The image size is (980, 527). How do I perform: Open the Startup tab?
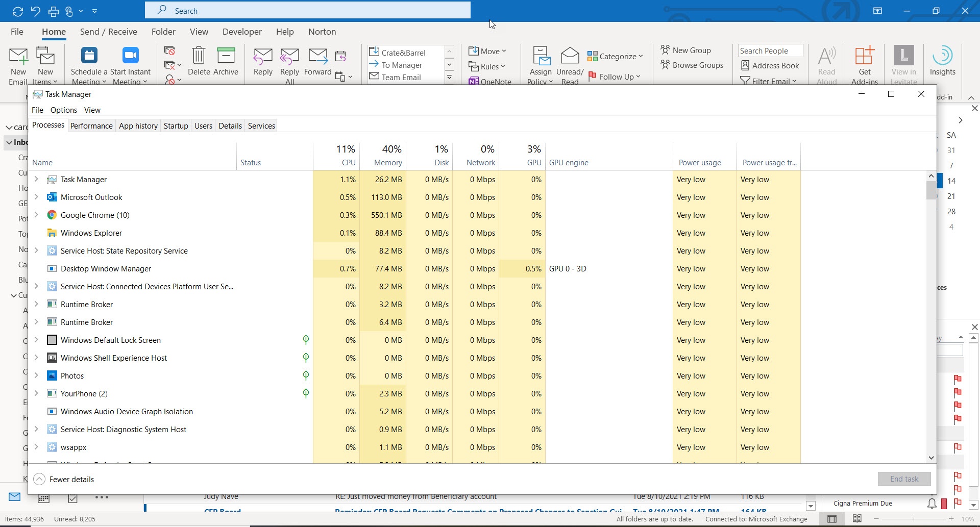click(x=176, y=126)
